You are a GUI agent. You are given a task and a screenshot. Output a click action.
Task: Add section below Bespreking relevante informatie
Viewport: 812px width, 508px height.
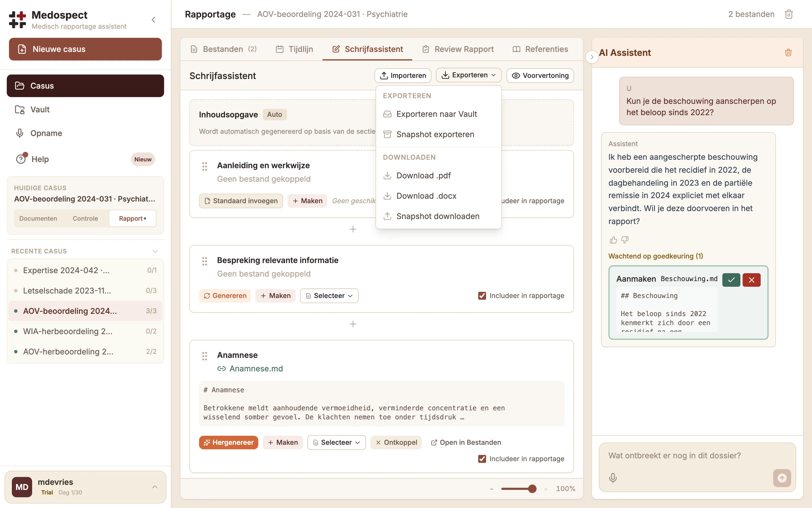click(353, 324)
